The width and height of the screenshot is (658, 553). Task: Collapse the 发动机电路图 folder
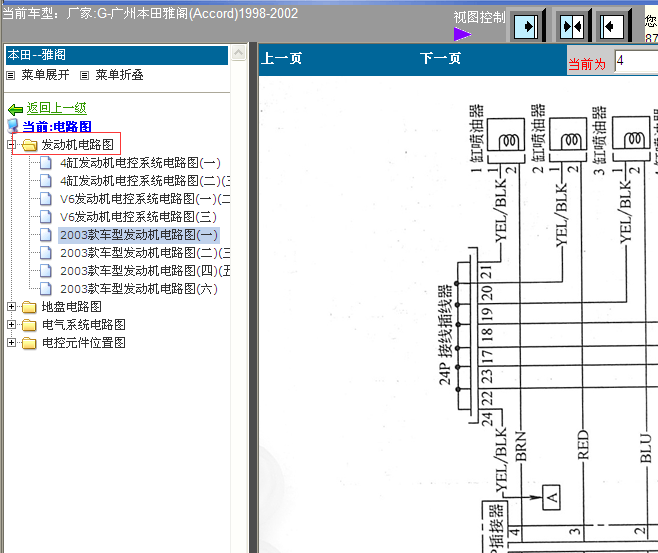11,145
